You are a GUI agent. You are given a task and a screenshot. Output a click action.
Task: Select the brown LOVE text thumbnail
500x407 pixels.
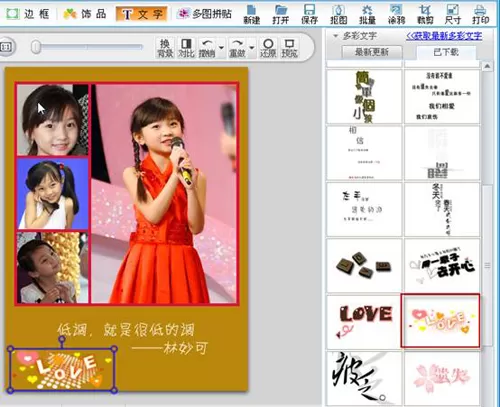pyautogui.click(x=364, y=321)
